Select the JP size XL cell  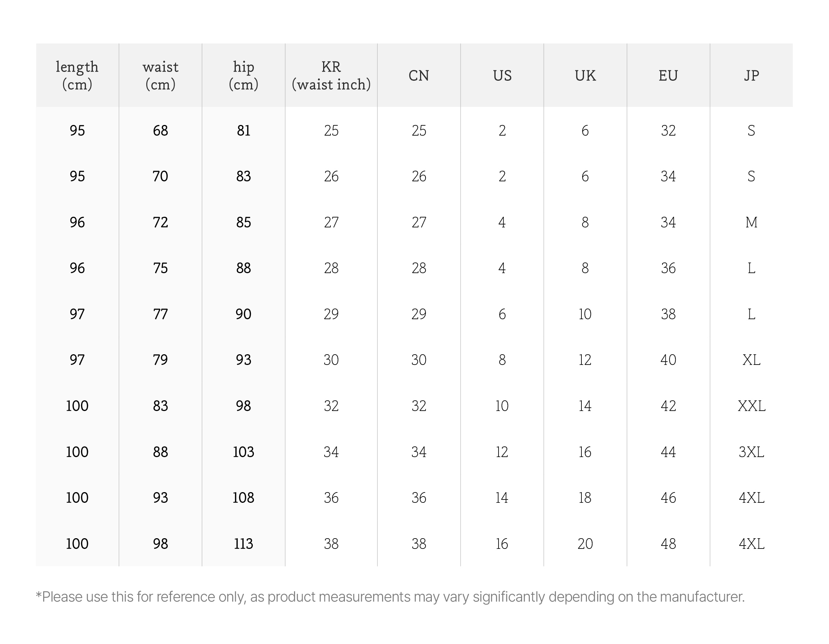coord(751,359)
